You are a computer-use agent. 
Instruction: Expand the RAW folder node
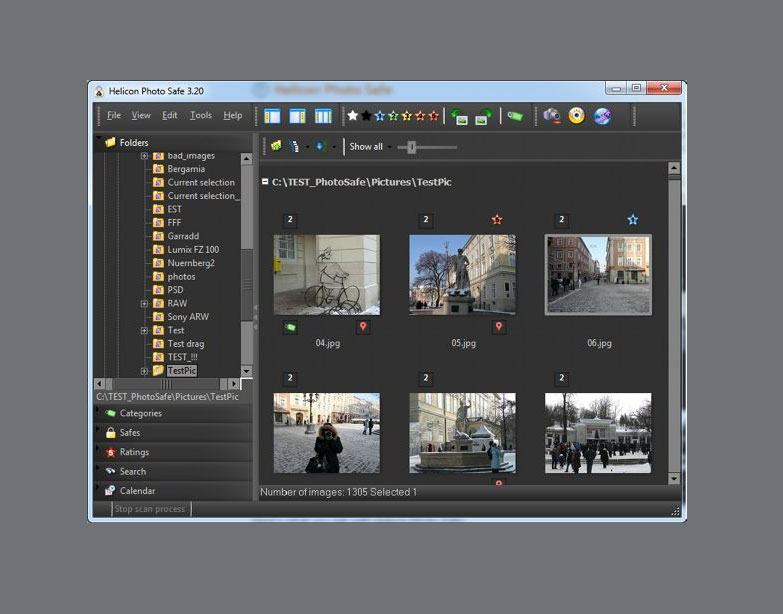point(144,304)
